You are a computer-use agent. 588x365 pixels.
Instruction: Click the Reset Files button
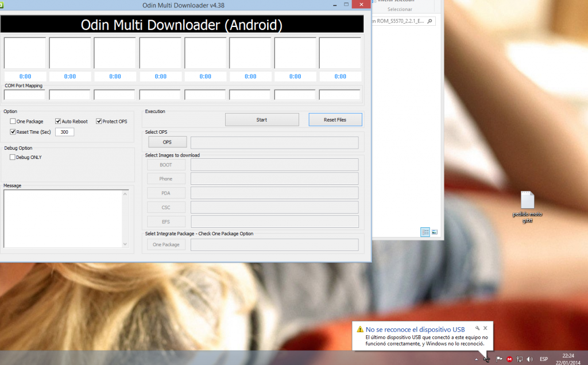(x=335, y=119)
